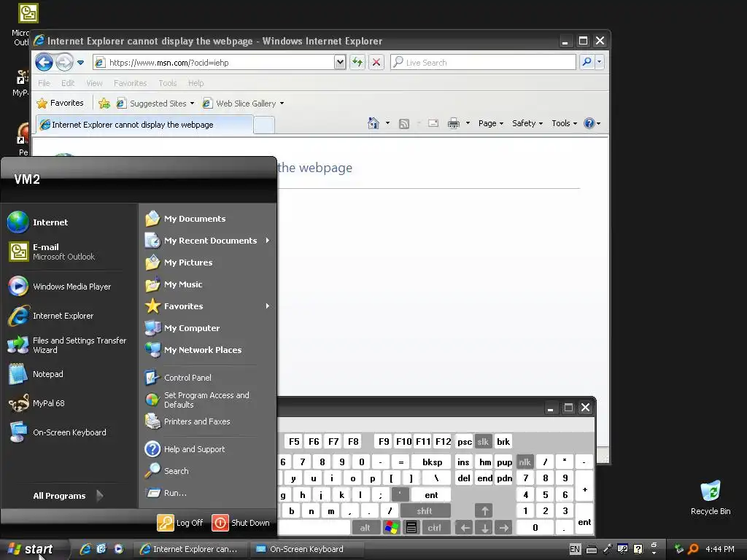Open Printers and Faxes

tap(187, 421)
